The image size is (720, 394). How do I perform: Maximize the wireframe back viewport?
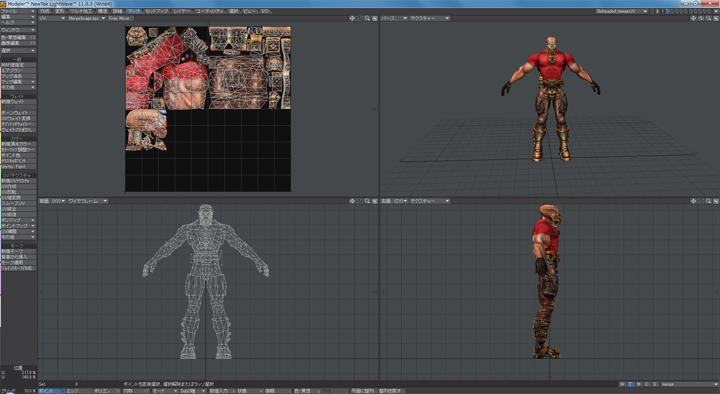pyautogui.click(x=375, y=201)
